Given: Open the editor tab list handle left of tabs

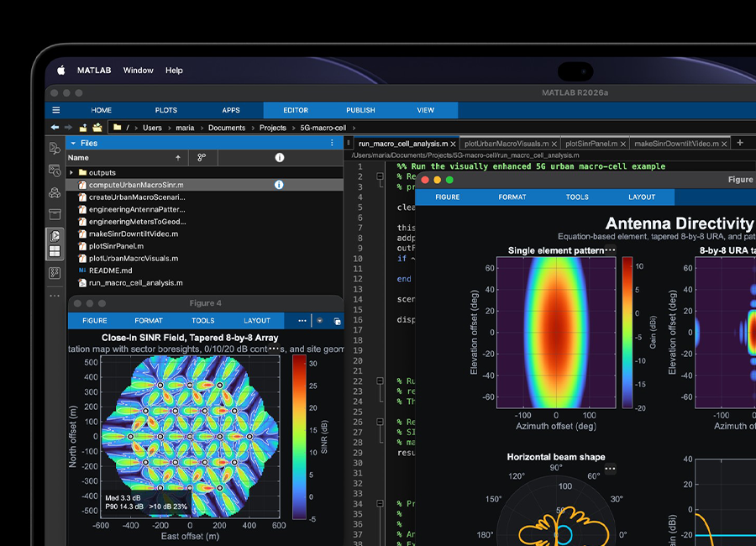Looking at the screenshot, I should pyautogui.click(x=348, y=143).
